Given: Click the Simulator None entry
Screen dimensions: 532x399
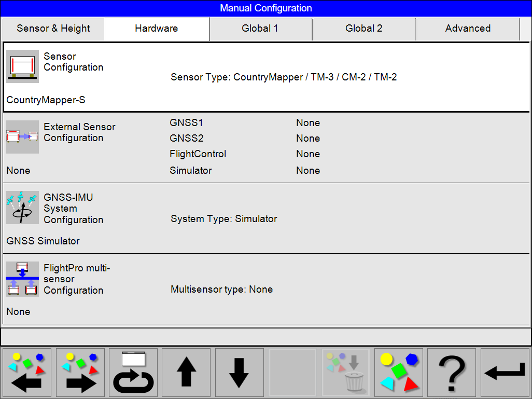Looking at the screenshot, I should 308,170.
